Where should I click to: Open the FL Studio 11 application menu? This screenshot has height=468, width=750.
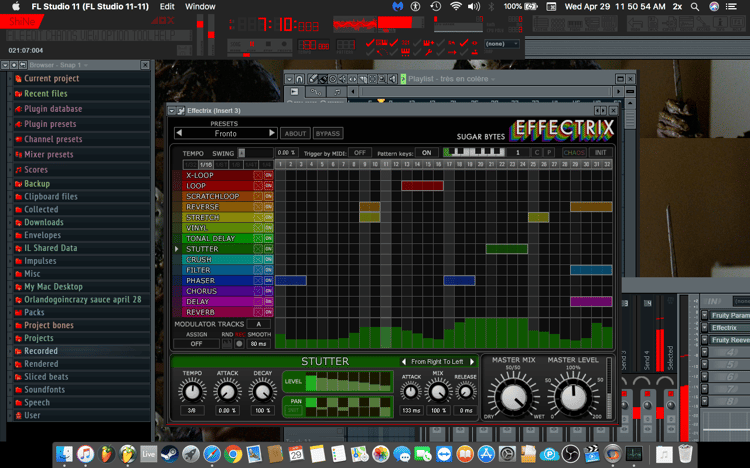tap(90, 7)
